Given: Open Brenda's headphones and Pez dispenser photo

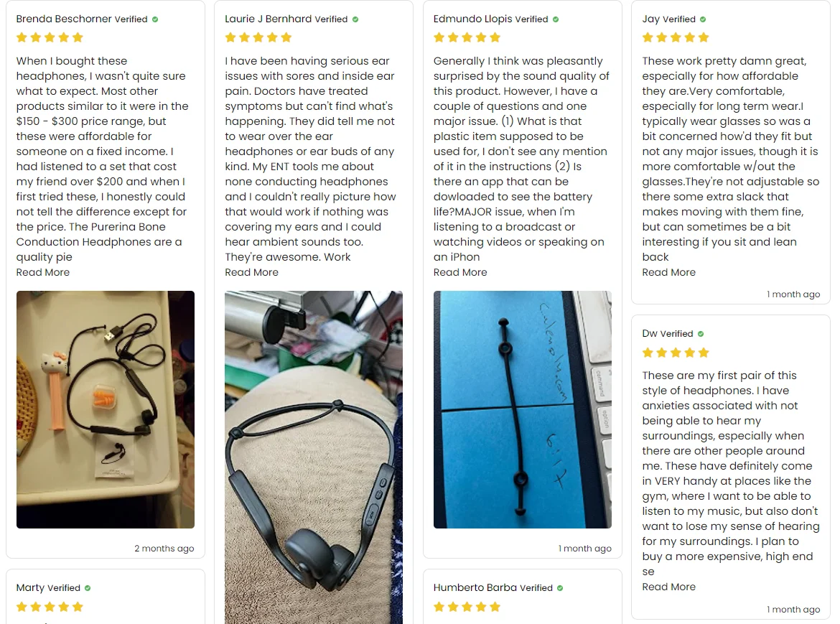Looking at the screenshot, I should click(x=106, y=410).
